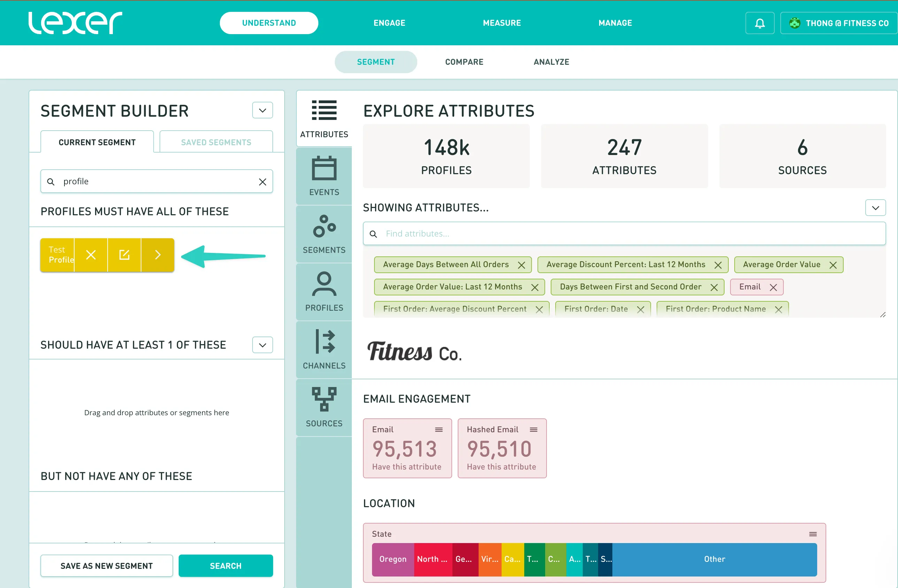This screenshot has width=898, height=588.
Task: Expand Showing Attributes dropdown chevron
Action: 875,208
